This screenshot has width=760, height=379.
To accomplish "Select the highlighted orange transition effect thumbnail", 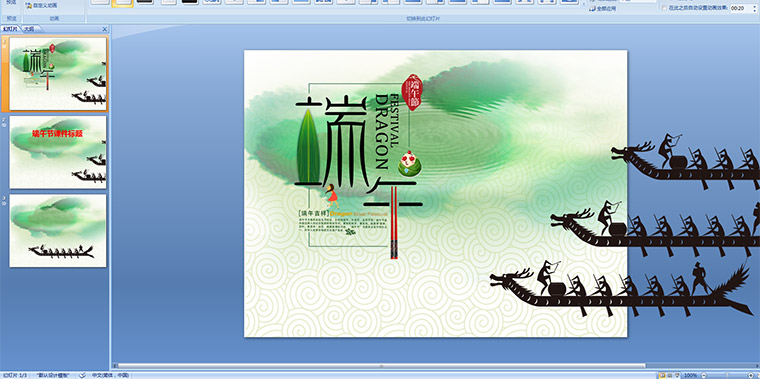I will (x=122, y=3).
